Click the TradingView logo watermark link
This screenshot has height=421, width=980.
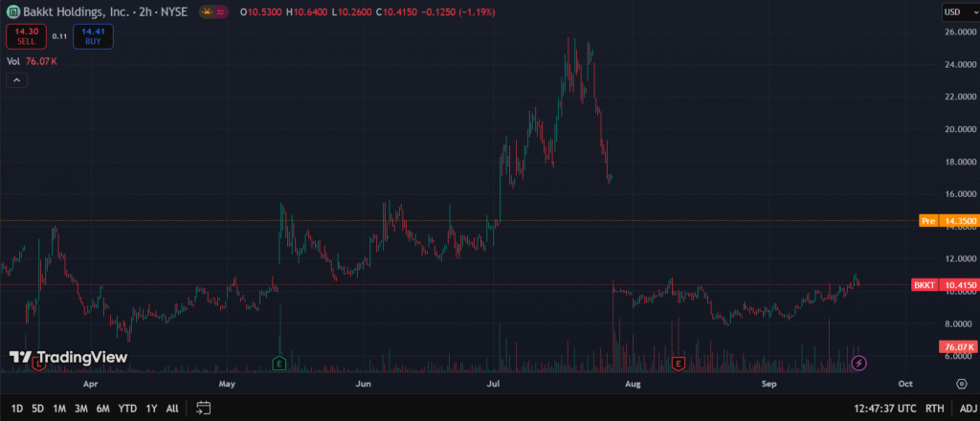click(x=68, y=357)
